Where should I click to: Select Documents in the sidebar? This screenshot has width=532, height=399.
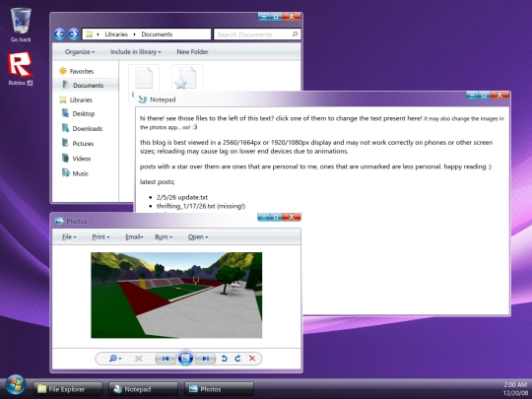86,85
